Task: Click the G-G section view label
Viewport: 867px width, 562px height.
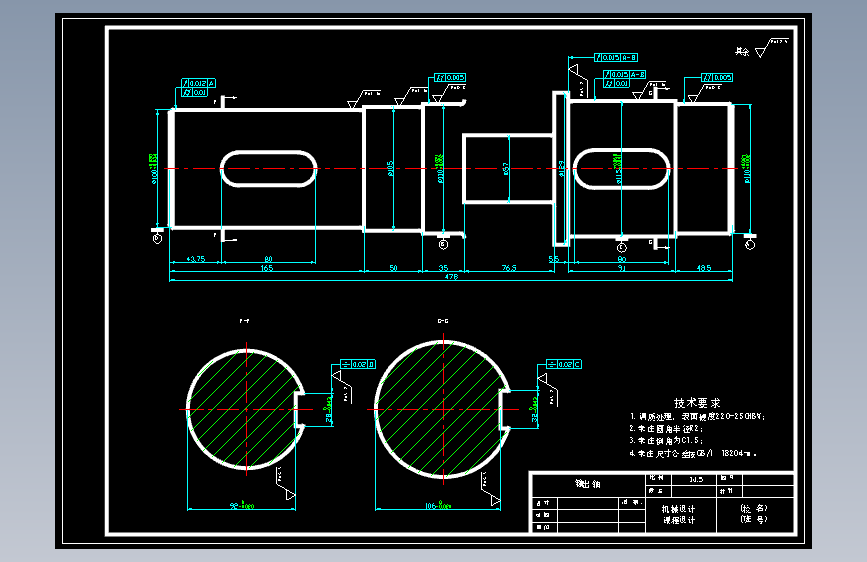Action: tap(443, 321)
